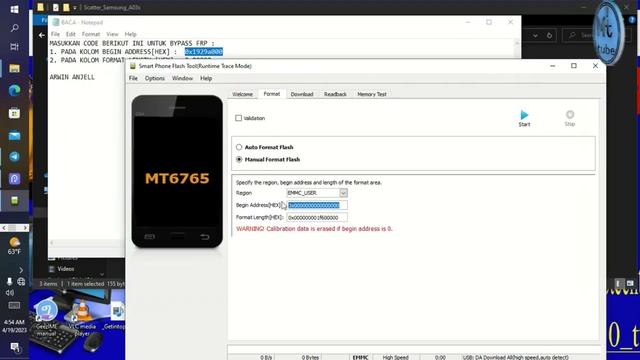The width and height of the screenshot is (640, 360).
Task: Click the Begin Address[HEX] input field
Action: [x=317, y=205]
